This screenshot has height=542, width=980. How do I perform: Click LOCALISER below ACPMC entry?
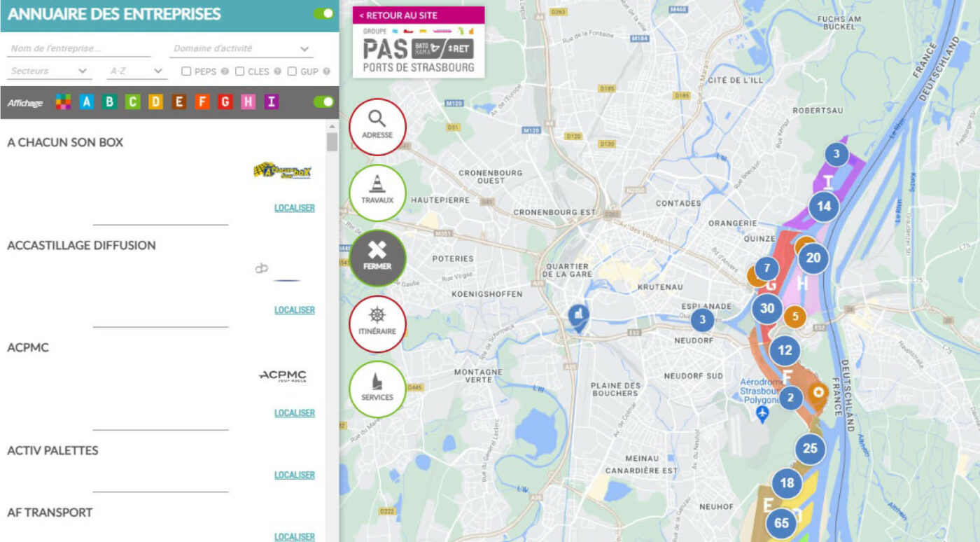293,412
